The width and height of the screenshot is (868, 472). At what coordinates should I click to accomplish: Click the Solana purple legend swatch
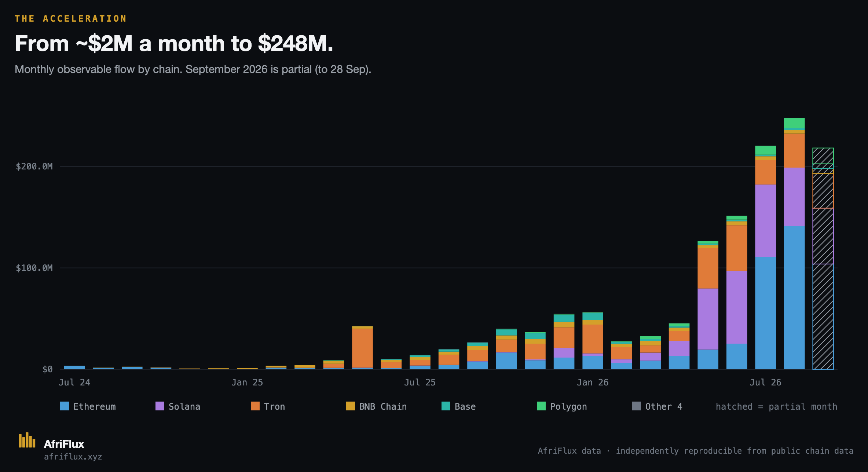click(160, 406)
